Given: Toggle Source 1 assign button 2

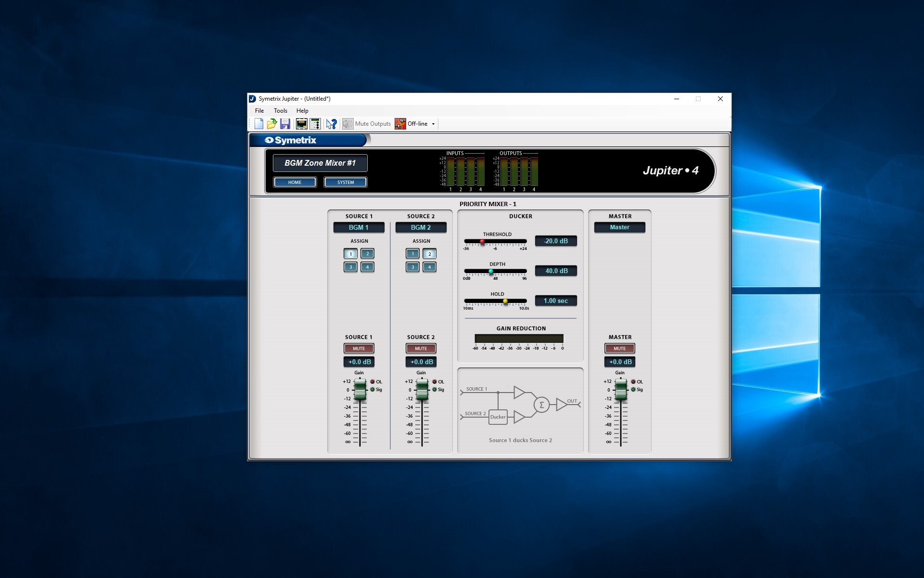Looking at the screenshot, I should tap(367, 253).
